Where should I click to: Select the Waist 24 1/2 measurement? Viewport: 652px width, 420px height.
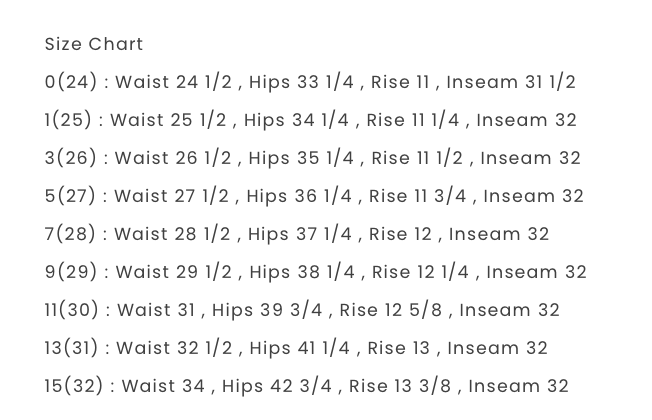173,82
